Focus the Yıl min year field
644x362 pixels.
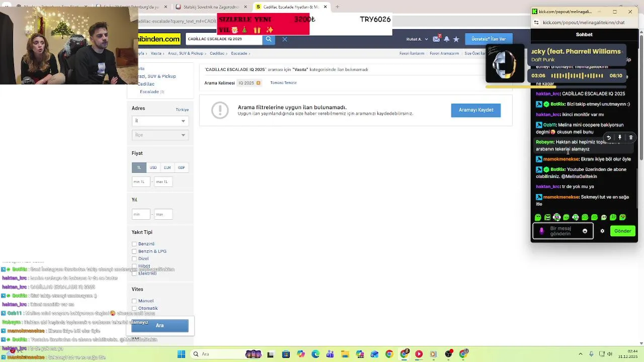pyautogui.click(x=141, y=215)
